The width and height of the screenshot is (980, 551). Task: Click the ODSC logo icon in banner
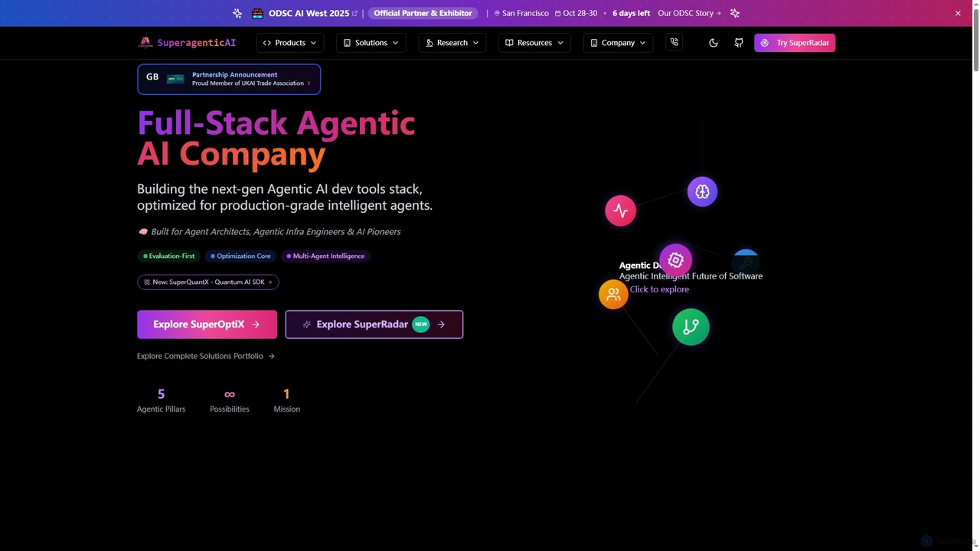pyautogui.click(x=257, y=13)
